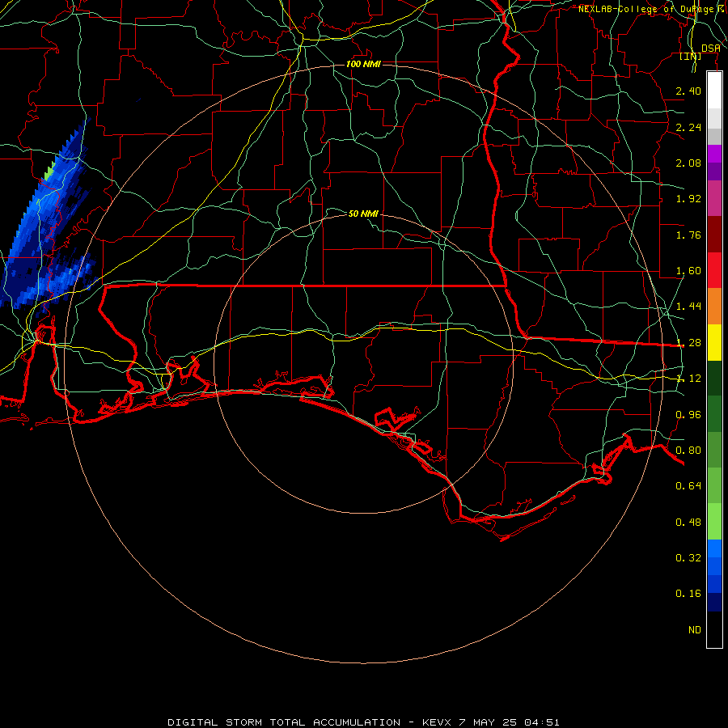Click the 0.64 legend value
728x728 pixels.
point(688,486)
